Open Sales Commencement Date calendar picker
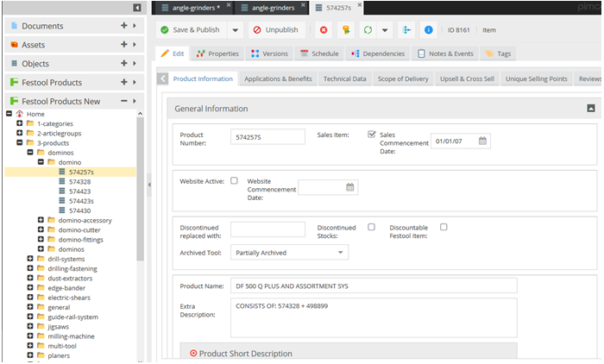The image size is (604, 364). (482, 141)
